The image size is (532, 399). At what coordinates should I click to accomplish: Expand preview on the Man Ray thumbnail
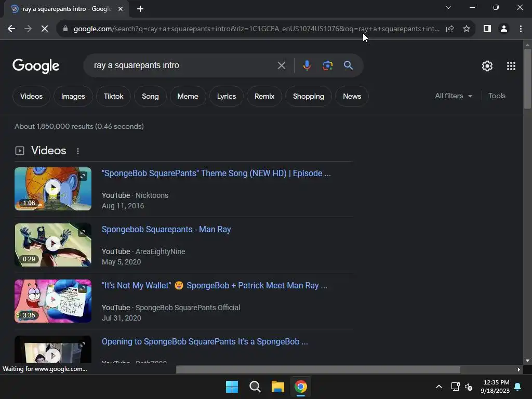83,232
